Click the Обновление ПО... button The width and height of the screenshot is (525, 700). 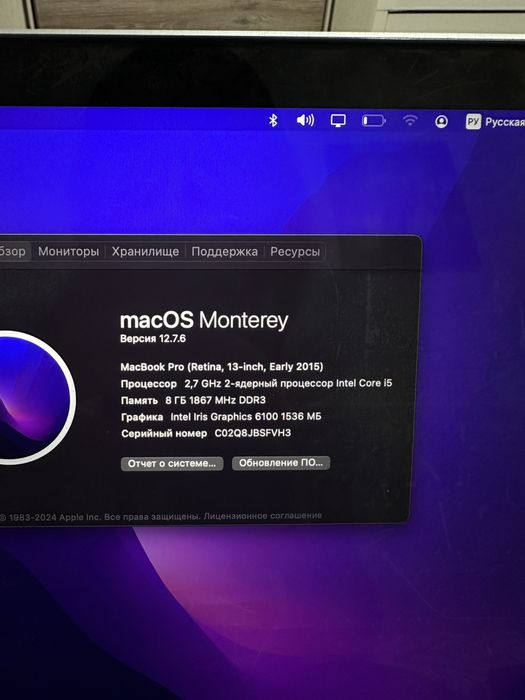pos(281,463)
